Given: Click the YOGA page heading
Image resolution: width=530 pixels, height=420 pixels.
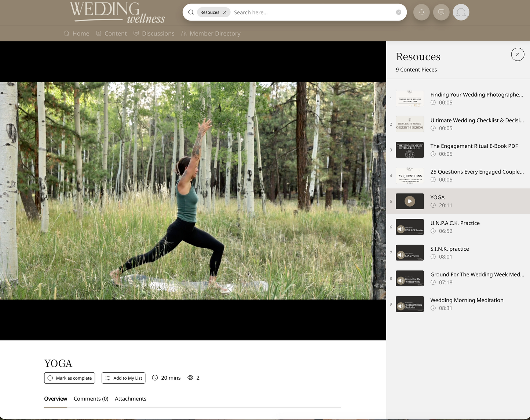Looking at the screenshot, I should tap(58, 363).
